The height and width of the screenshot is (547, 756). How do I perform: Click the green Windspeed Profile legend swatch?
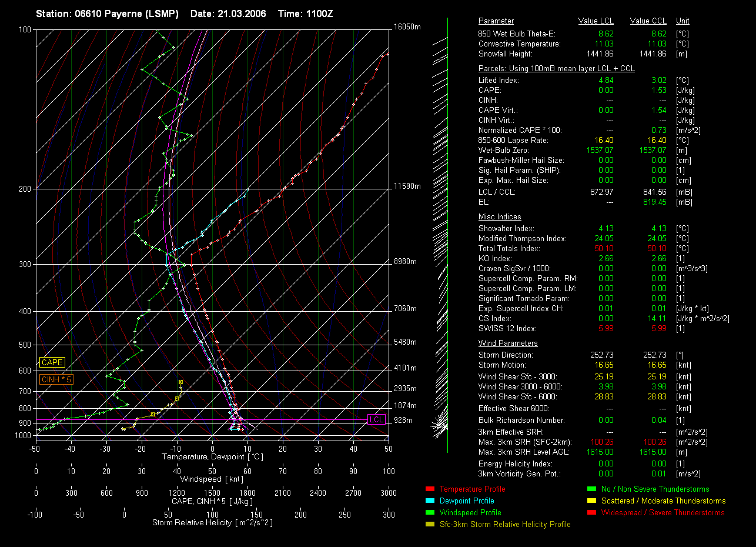429,512
